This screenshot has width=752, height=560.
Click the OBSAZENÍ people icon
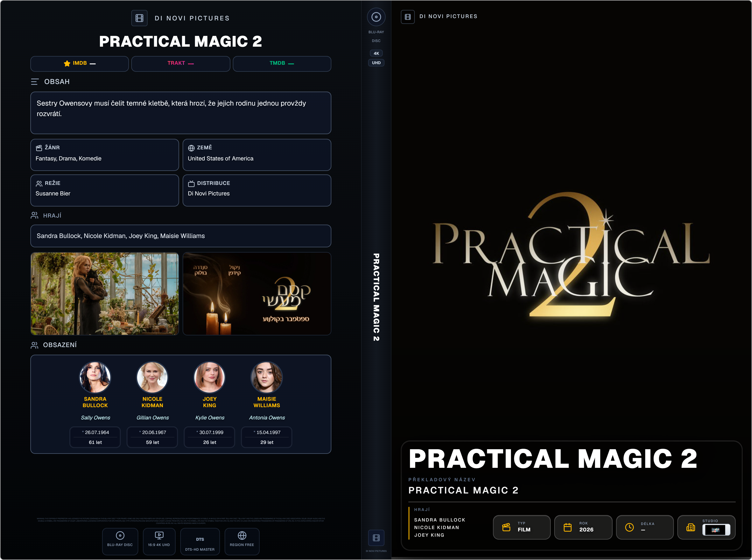35,345
